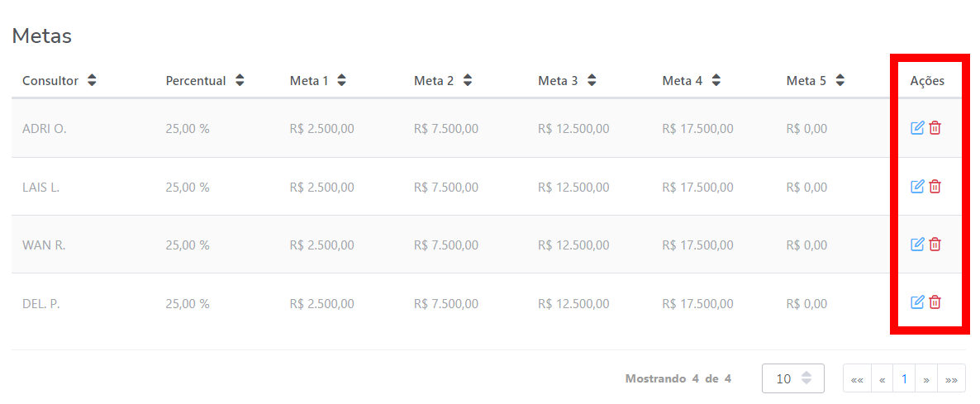Go to the previous page
This screenshot has width=980, height=404.
tap(882, 379)
